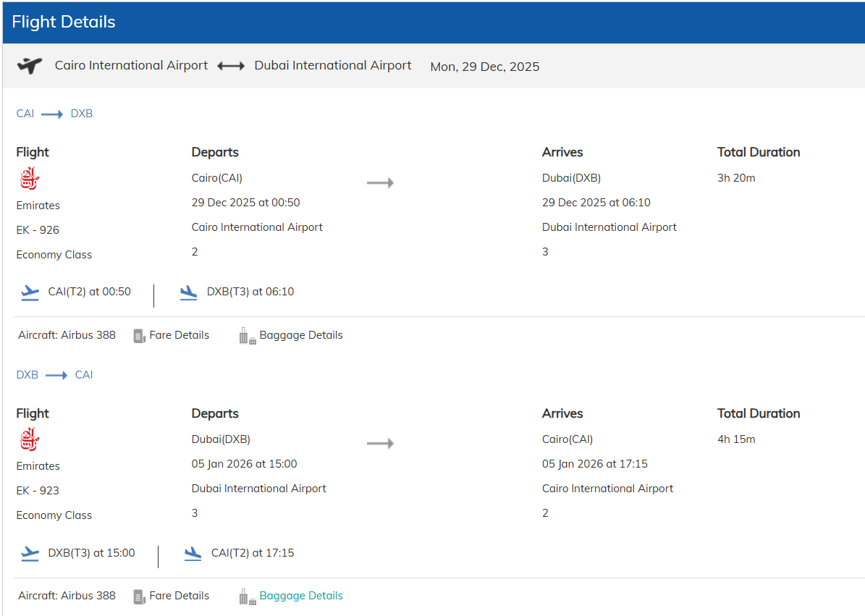This screenshot has height=616, width=865.
Task: Click the landing icon beside DXB(T3) at 06:10
Action: 188,292
